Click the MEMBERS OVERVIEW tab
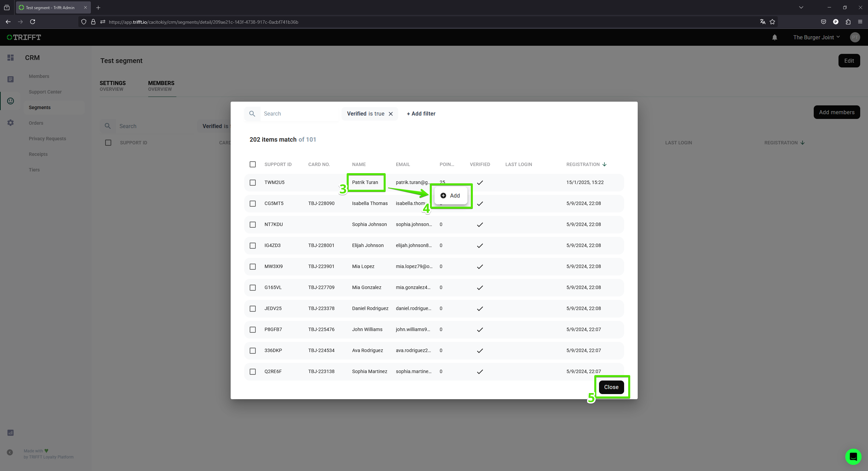 tap(161, 85)
